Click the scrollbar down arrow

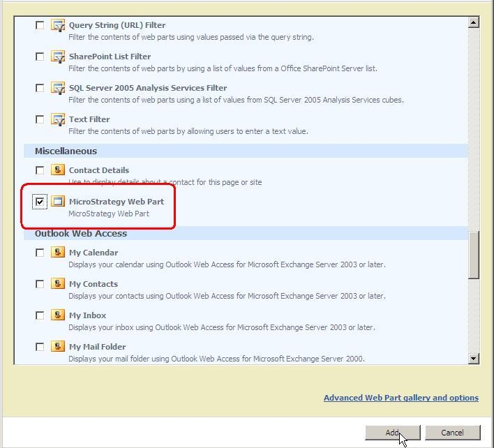[x=474, y=359]
